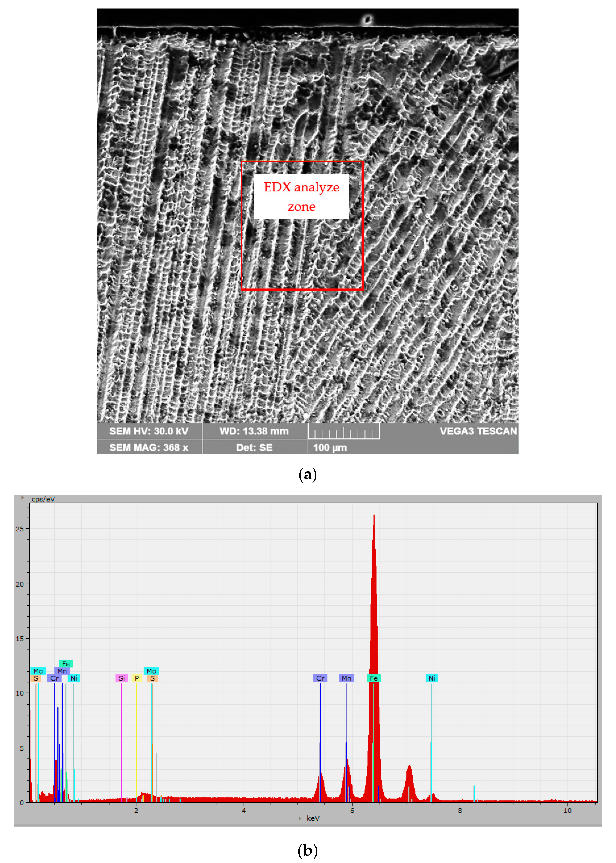This screenshot has width=616, height=863.
Task: Select the Cr label near 5.4 keV
Action: click(x=320, y=678)
